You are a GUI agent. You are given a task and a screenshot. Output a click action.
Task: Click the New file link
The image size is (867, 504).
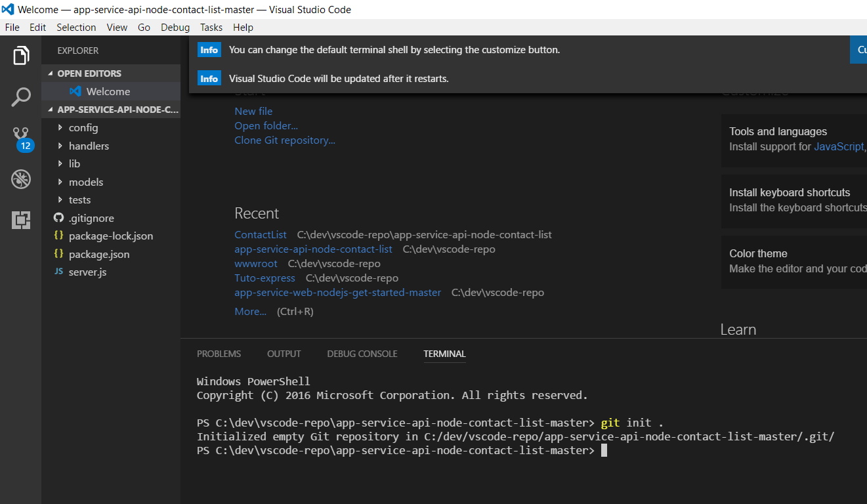pyautogui.click(x=253, y=112)
